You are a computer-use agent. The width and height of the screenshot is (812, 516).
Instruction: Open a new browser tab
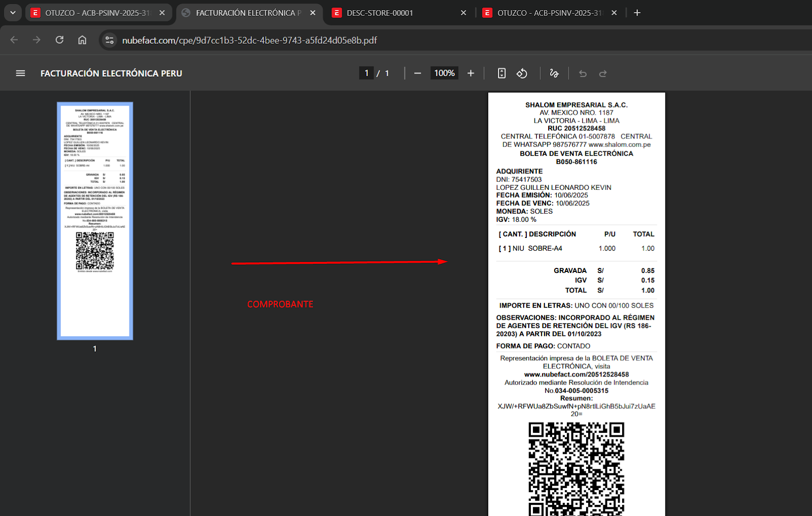coord(637,13)
